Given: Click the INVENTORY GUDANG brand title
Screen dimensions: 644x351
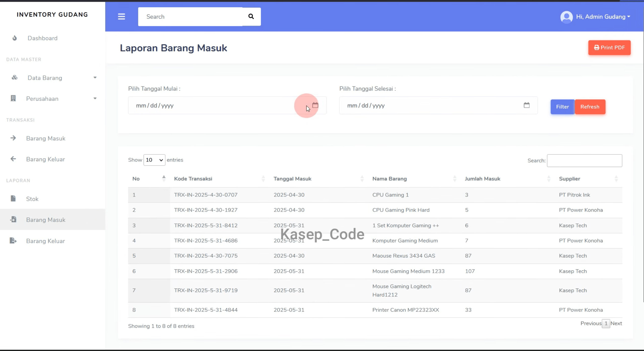Looking at the screenshot, I should (52, 15).
